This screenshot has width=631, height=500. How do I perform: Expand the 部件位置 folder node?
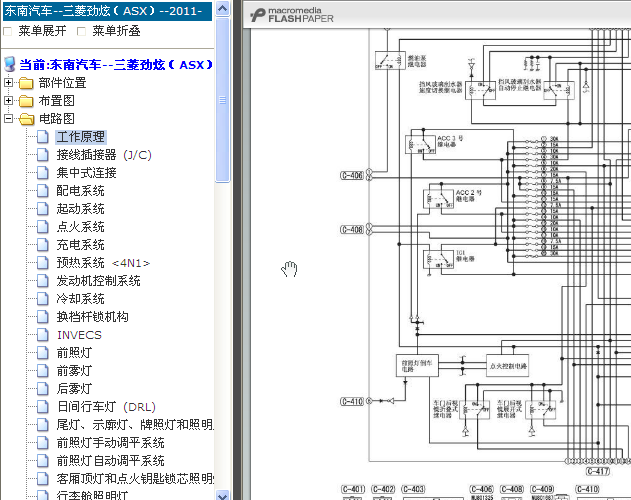[8, 83]
